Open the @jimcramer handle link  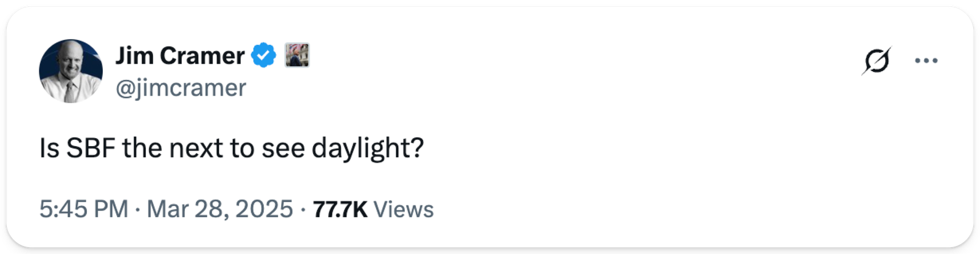click(x=181, y=88)
